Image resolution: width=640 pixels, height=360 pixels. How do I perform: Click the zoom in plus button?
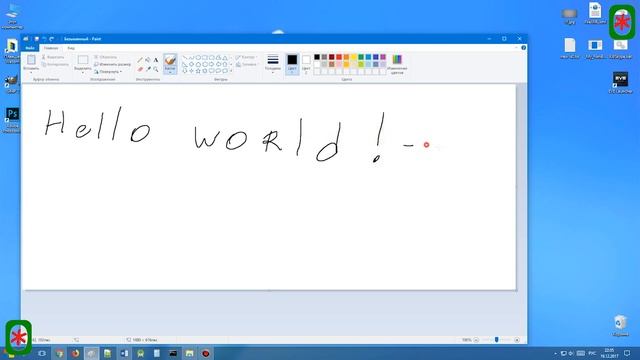(517, 340)
